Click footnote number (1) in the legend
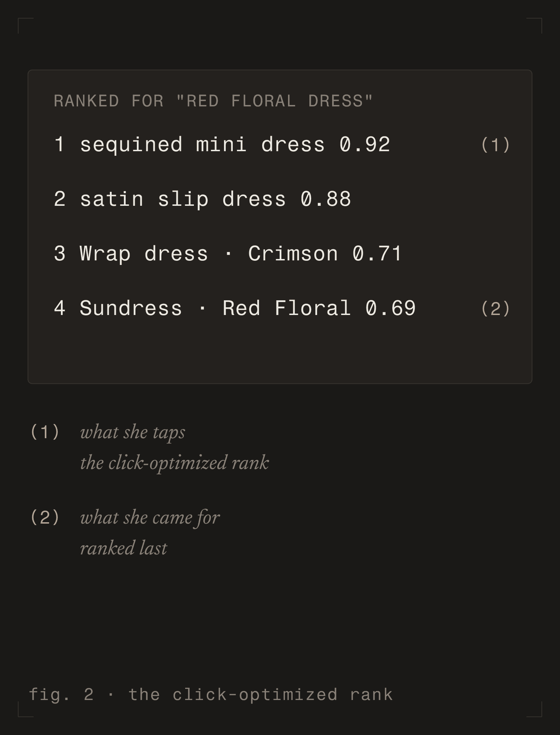Viewport: 560px width, 735px height. (45, 432)
